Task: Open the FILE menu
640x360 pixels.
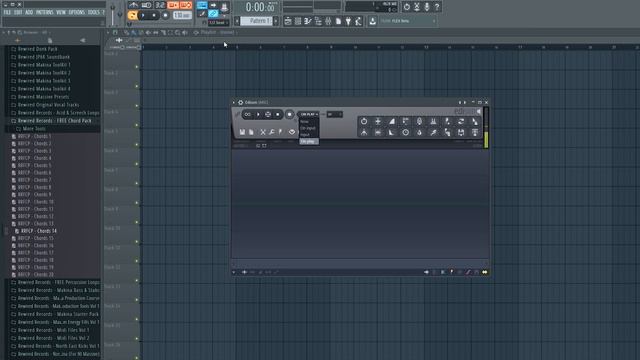Action: [x=7, y=12]
